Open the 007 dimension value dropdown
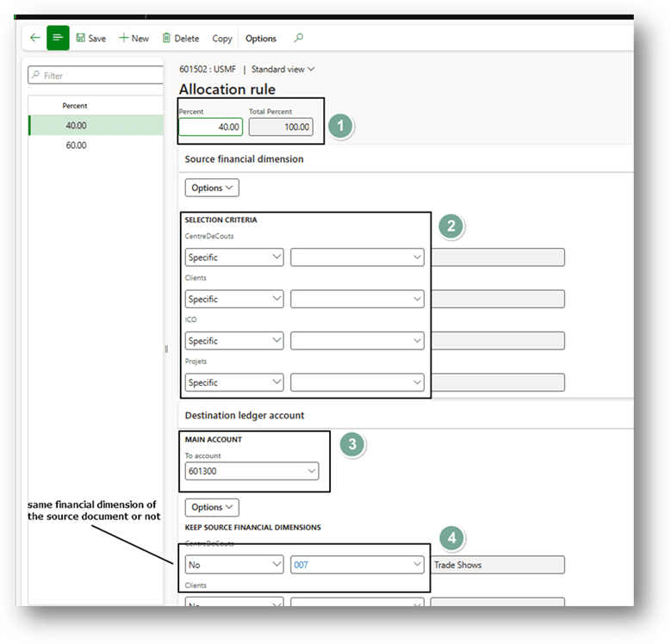The width and height of the screenshot is (671, 644). [357, 565]
